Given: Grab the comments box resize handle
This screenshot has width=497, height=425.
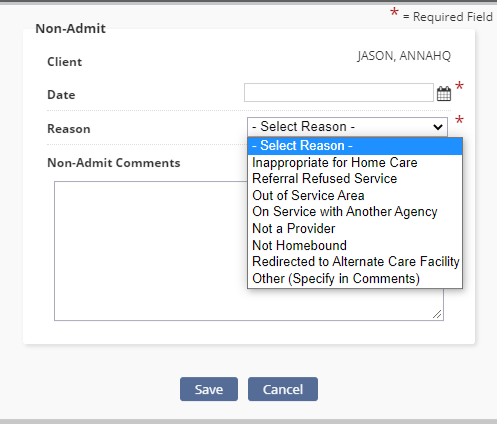Looking at the screenshot, I should coord(437,314).
